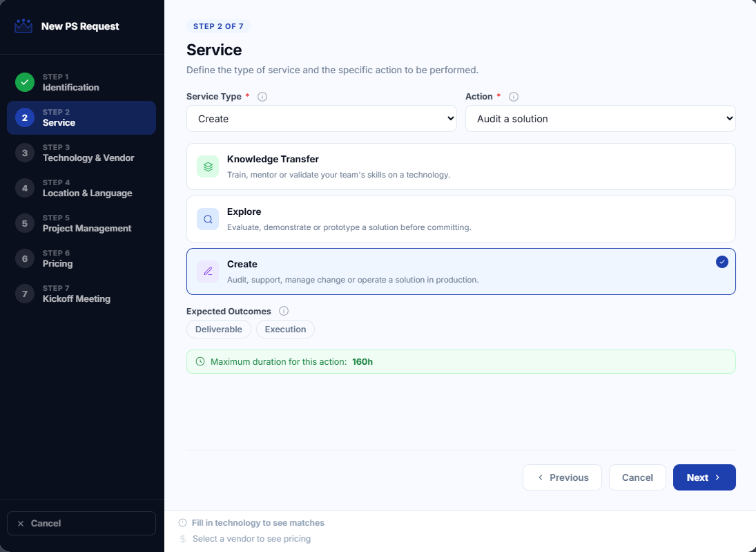Click 'Fill in technology to see matches' text
The width and height of the screenshot is (756, 552).
point(258,522)
